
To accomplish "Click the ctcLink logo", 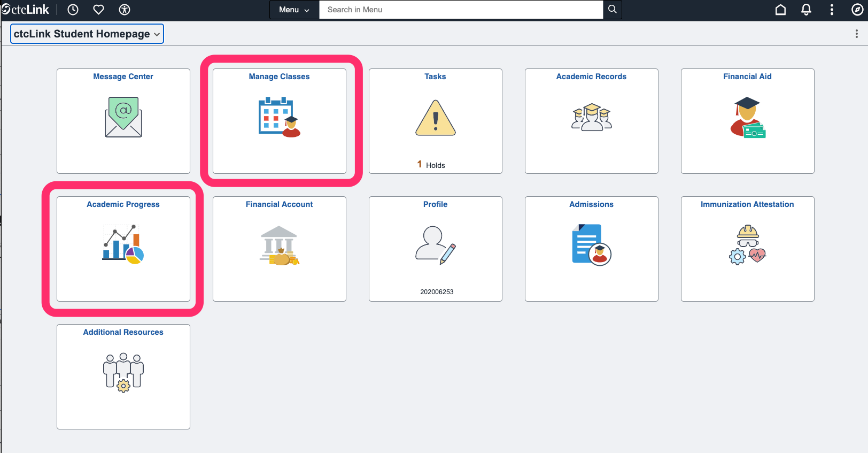I will coord(25,10).
